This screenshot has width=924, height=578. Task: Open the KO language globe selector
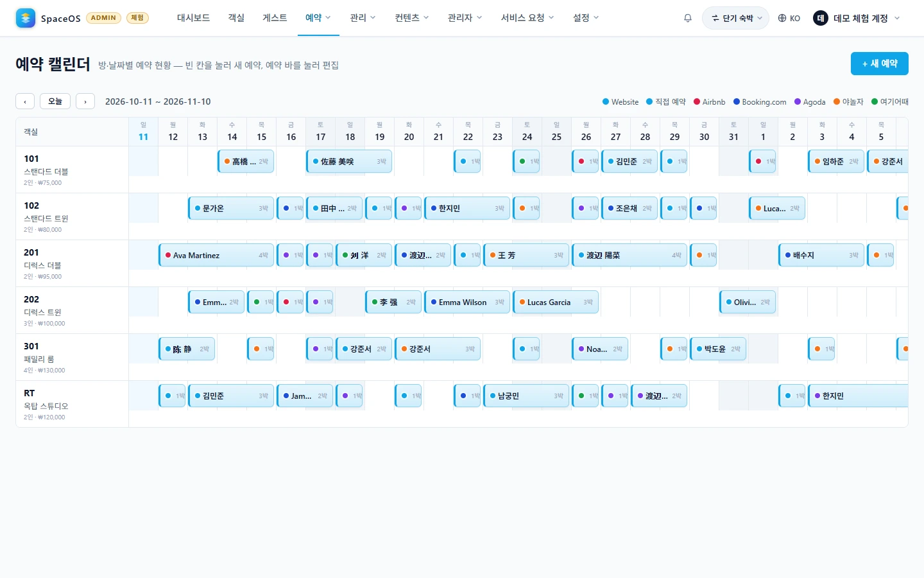789,18
